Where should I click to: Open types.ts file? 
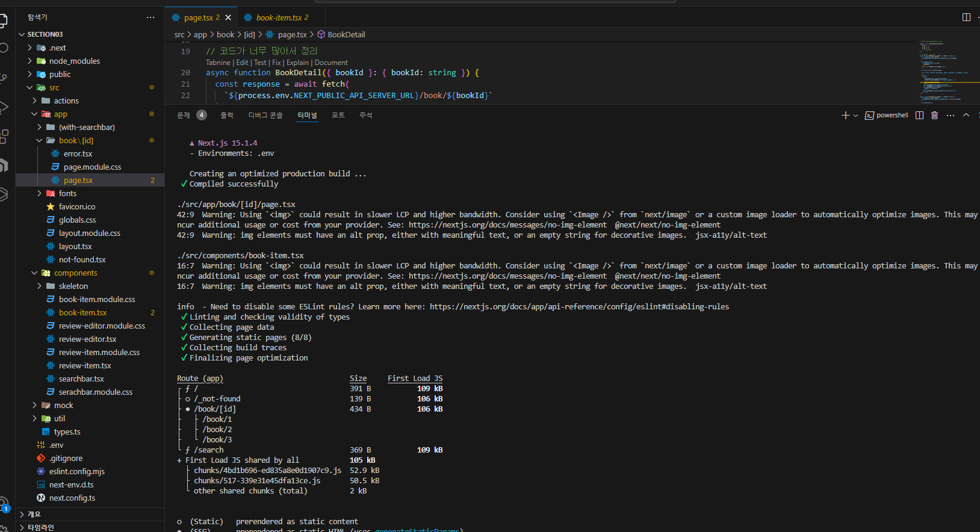click(x=90, y=431)
